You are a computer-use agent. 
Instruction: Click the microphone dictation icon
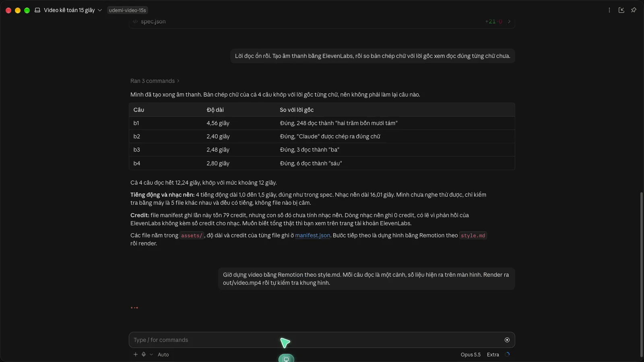tap(144, 354)
